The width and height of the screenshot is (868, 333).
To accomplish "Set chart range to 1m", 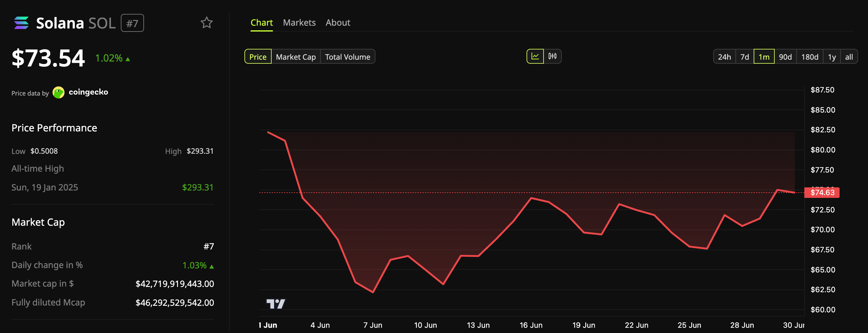I will pos(764,57).
